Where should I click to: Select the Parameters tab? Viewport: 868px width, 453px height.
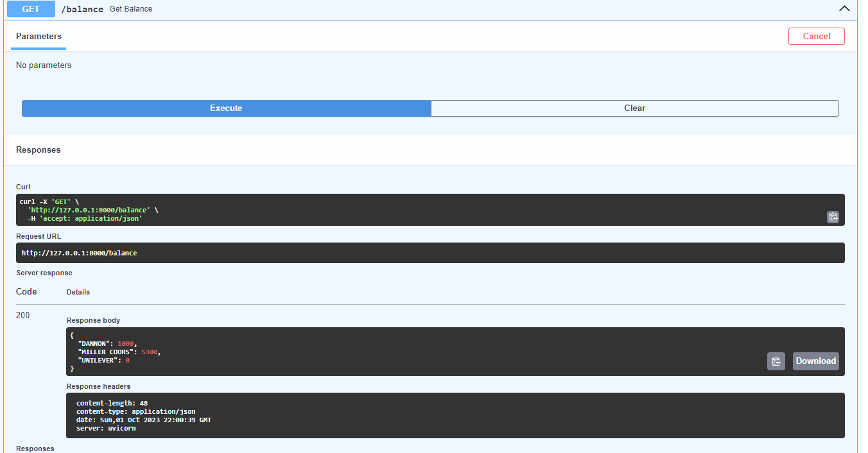coord(39,37)
